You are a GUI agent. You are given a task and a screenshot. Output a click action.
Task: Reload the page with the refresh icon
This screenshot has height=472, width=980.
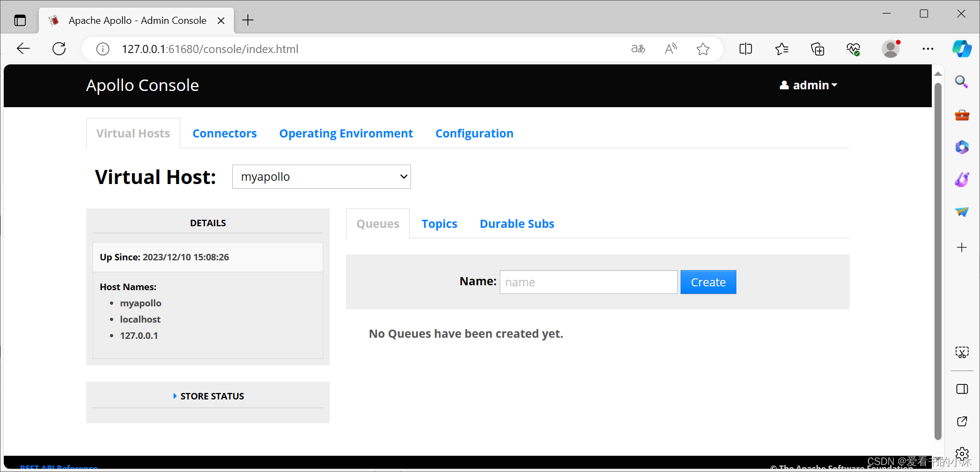point(59,49)
